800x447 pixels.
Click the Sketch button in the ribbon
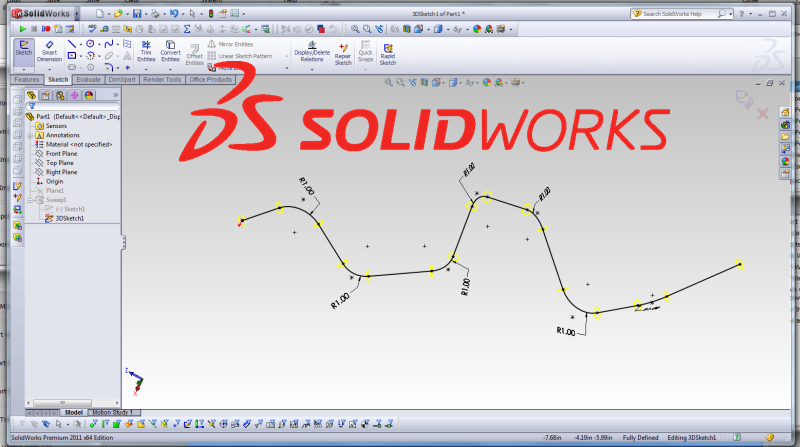point(22,51)
